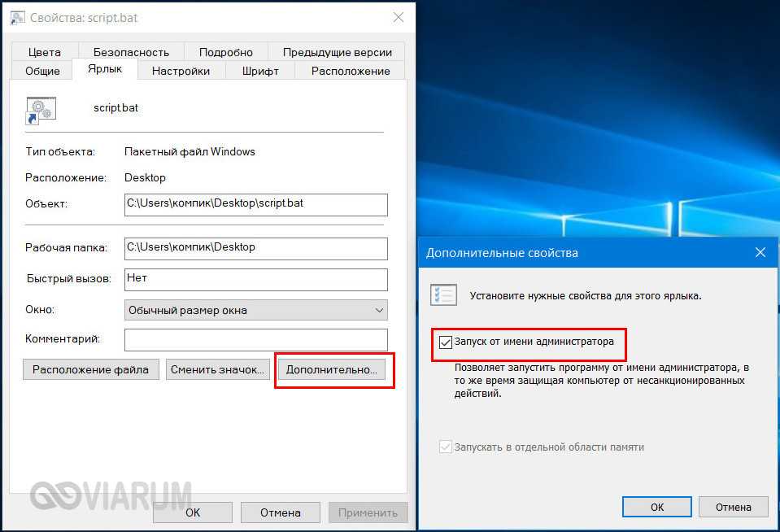Confirm with OK in Дополнительные свойства
Screen dimensions: 780x532
coord(656,507)
